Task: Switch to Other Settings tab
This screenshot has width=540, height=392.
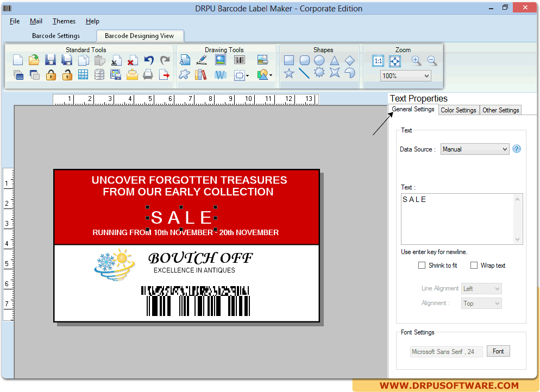Action: tap(500, 110)
